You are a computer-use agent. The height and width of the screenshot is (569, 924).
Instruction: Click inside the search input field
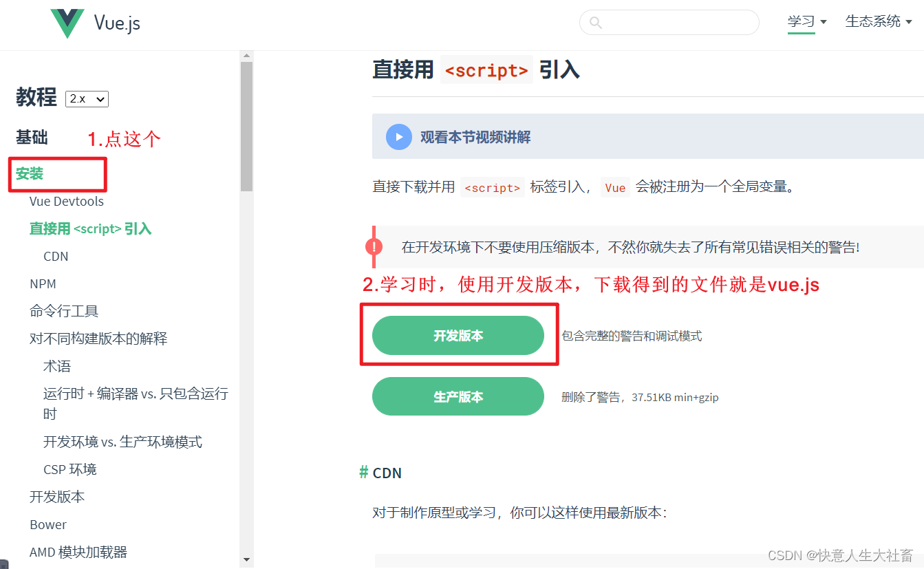click(x=669, y=23)
